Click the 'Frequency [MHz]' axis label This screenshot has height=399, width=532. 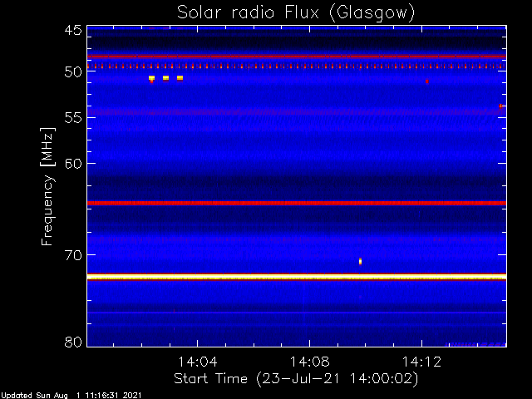tap(47, 186)
